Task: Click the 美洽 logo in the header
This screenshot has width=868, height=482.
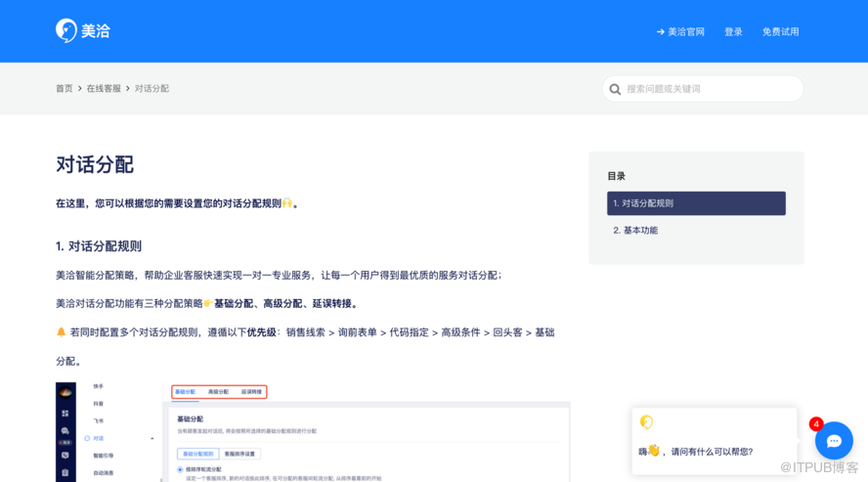Action: [x=82, y=31]
